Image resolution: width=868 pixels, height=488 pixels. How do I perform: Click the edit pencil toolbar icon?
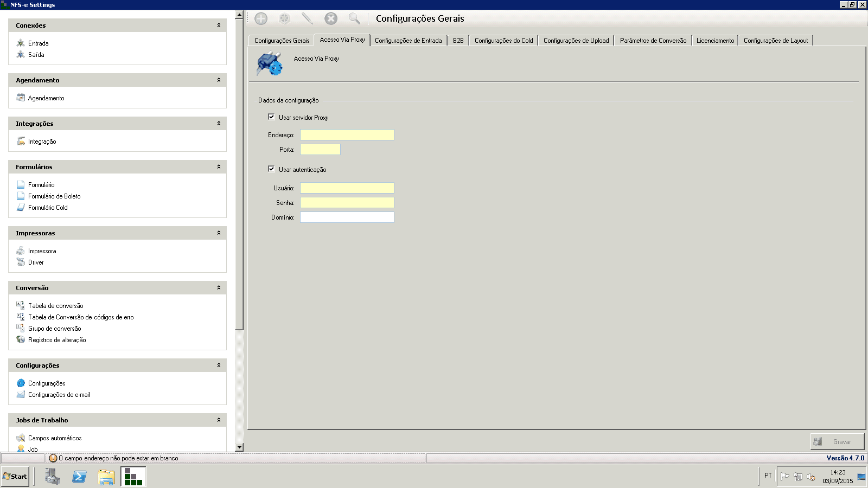(x=307, y=19)
